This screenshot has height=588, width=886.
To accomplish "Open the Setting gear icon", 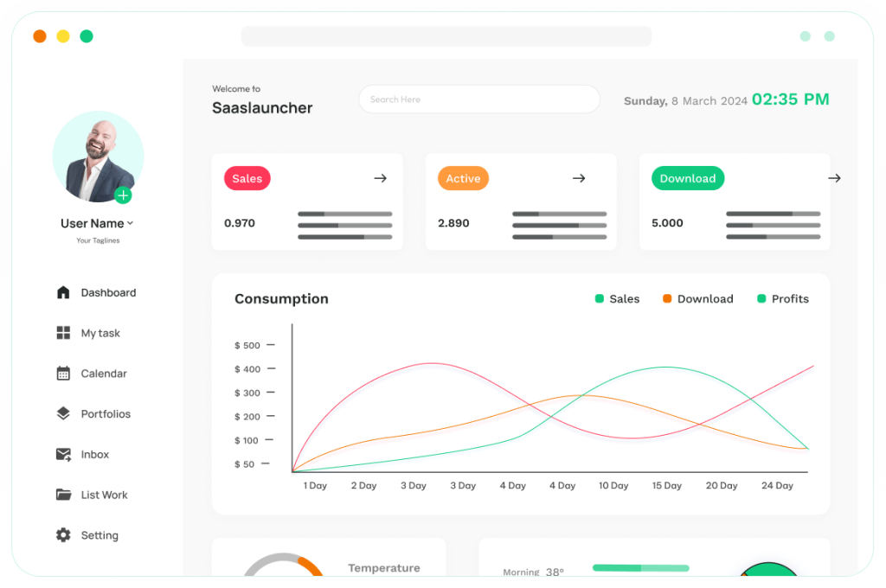I will pyautogui.click(x=63, y=535).
